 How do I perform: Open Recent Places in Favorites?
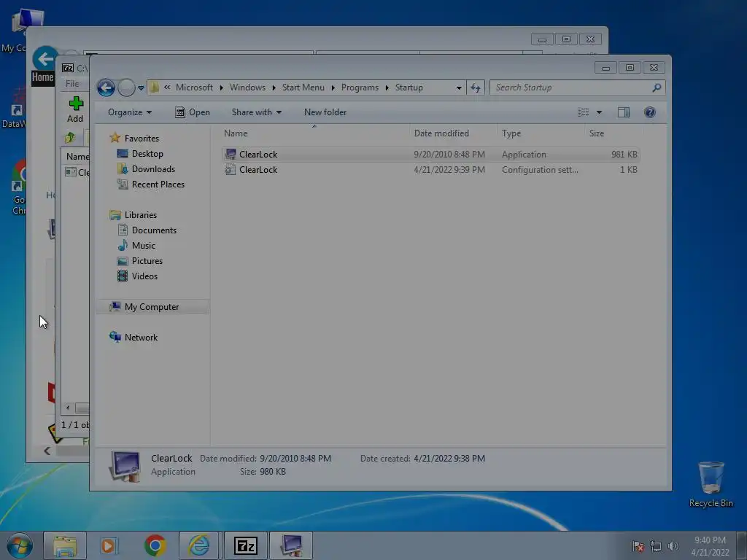tap(158, 184)
